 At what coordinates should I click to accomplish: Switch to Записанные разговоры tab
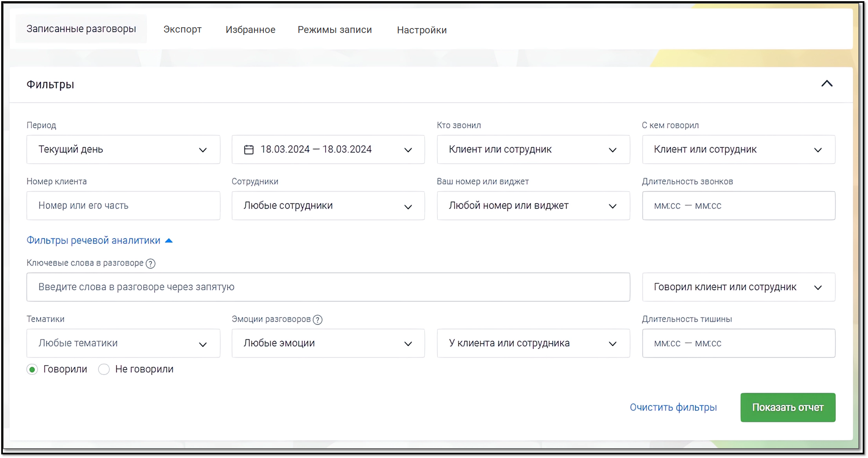tap(81, 29)
